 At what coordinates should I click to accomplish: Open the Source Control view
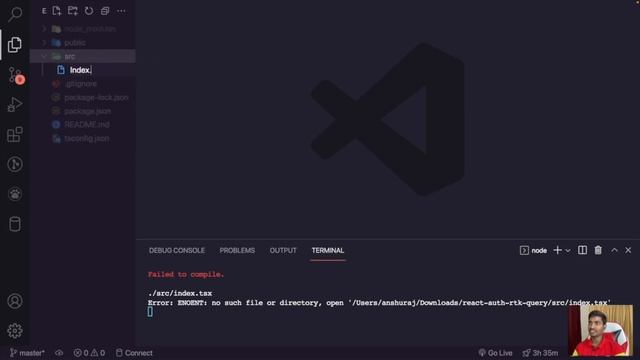tap(16, 76)
